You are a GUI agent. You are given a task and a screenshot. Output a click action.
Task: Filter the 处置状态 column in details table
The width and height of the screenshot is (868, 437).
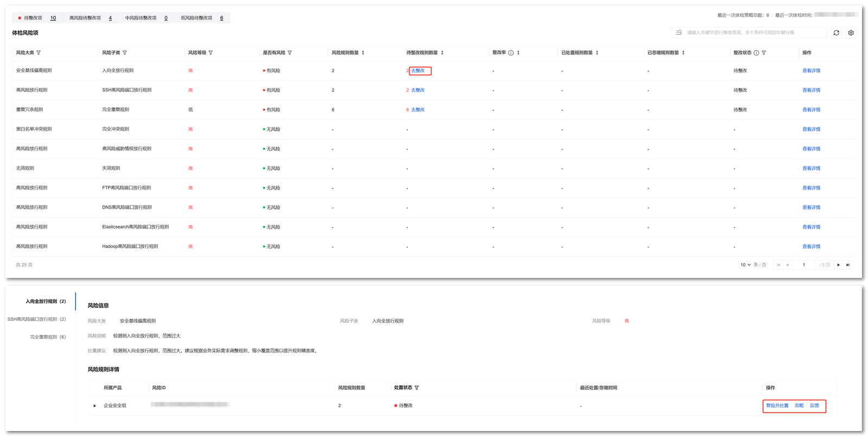(417, 388)
